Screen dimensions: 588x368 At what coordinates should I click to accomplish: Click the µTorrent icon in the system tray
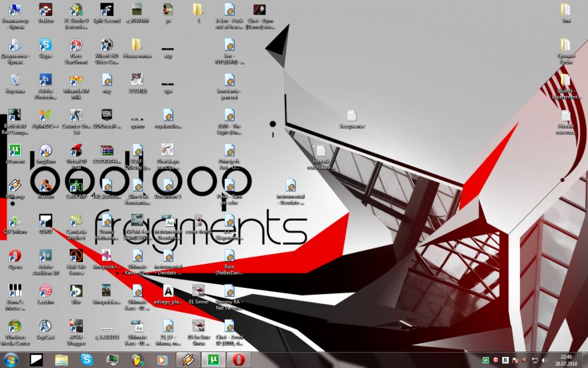(486, 360)
